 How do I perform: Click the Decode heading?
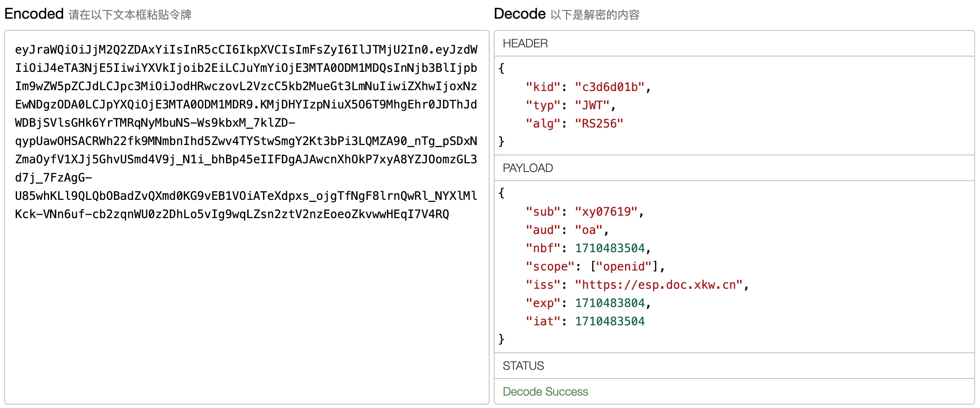point(520,14)
